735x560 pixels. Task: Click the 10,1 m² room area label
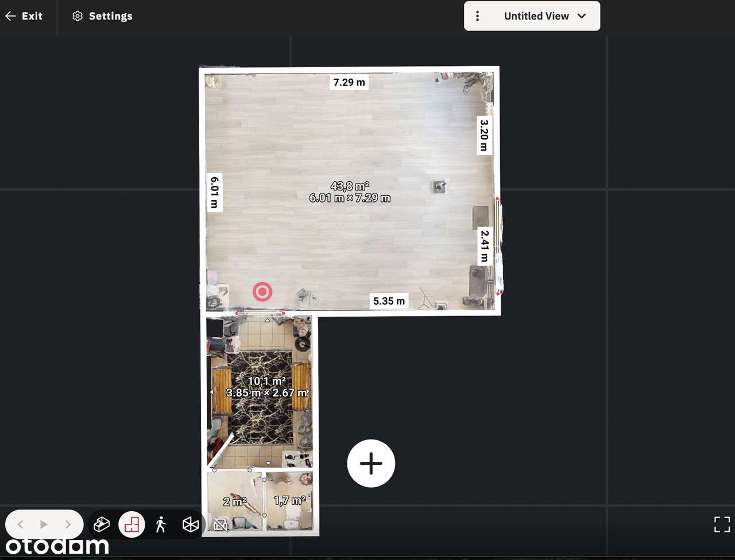click(267, 381)
